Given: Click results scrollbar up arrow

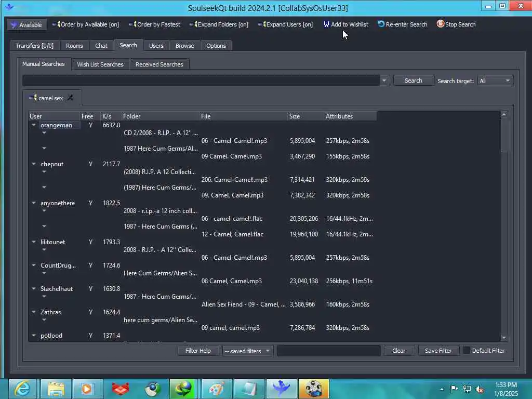Looking at the screenshot, I should 504,115.
